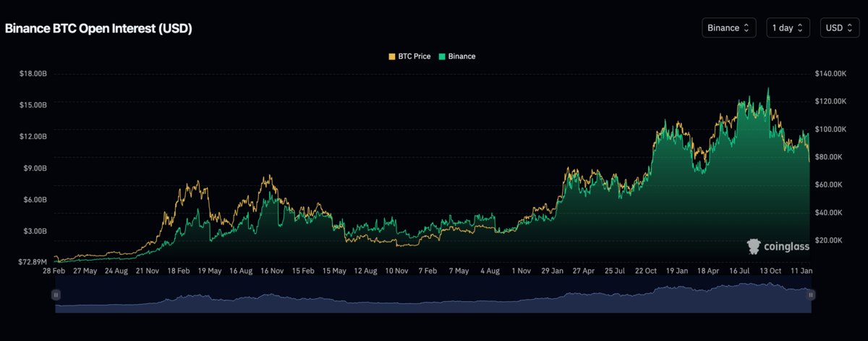
Task: Click the 12 Aug date label
Action: (365, 271)
